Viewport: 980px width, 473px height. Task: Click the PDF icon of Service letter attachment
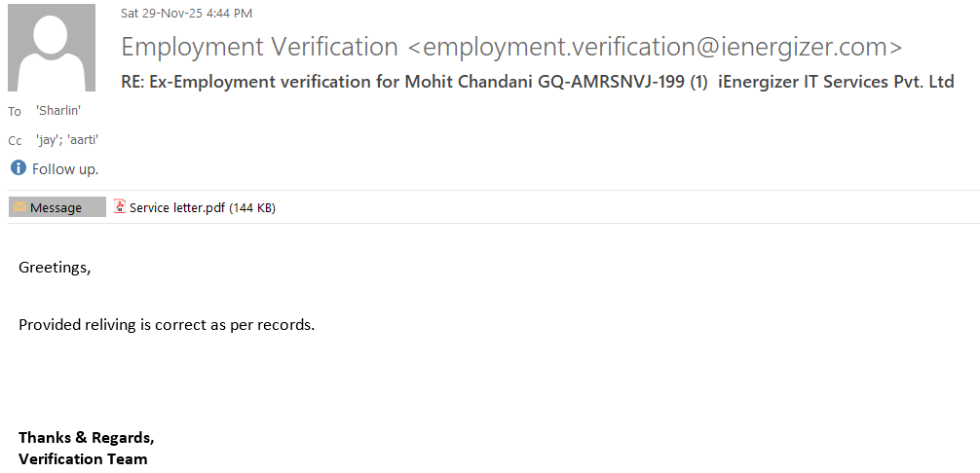(120, 206)
